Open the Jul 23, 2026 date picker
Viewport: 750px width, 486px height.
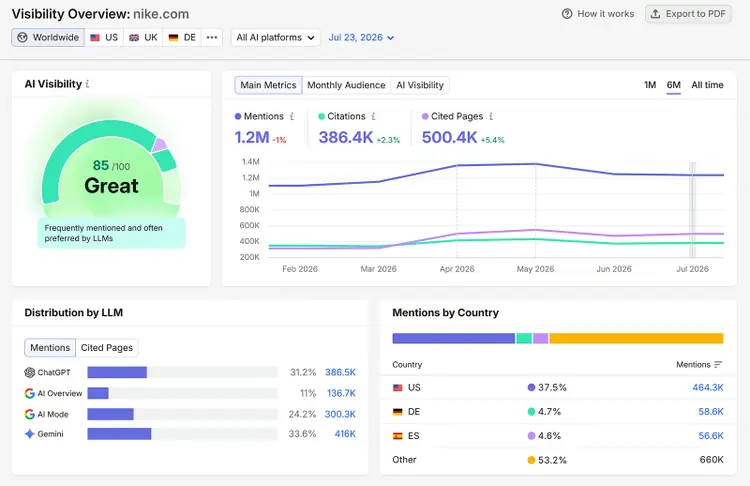(361, 37)
